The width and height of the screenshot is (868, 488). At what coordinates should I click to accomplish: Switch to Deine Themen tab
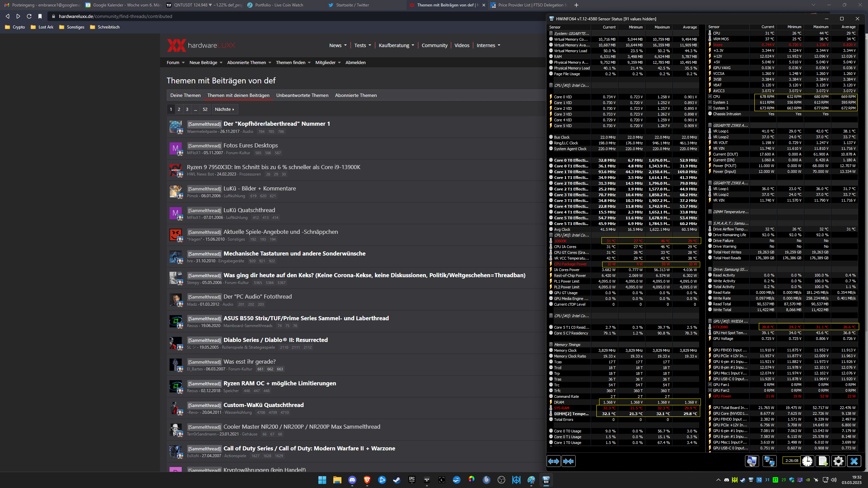(x=185, y=95)
